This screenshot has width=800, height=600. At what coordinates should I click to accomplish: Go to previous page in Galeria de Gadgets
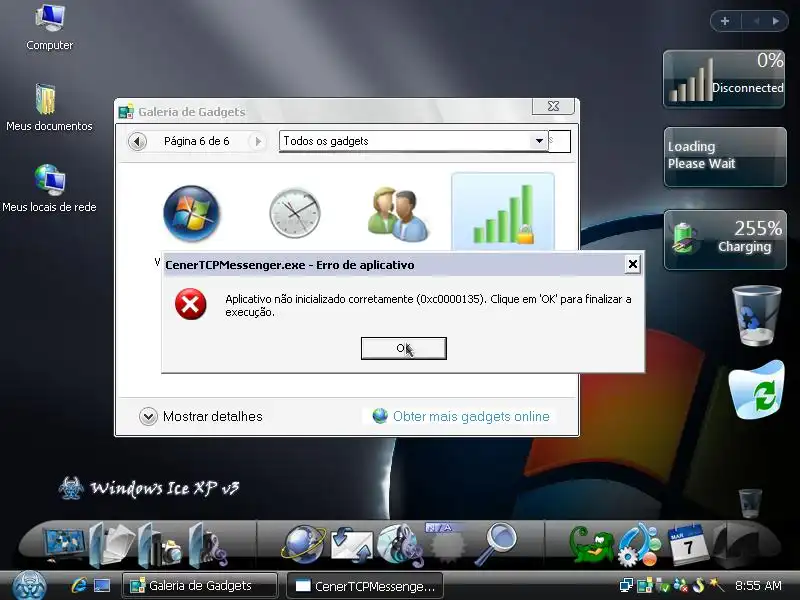pos(137,141)
